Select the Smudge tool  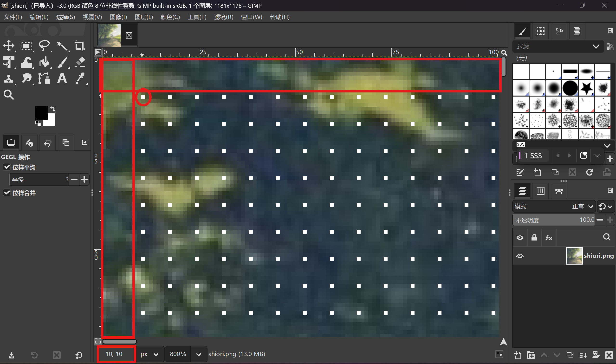coord(26,79)
